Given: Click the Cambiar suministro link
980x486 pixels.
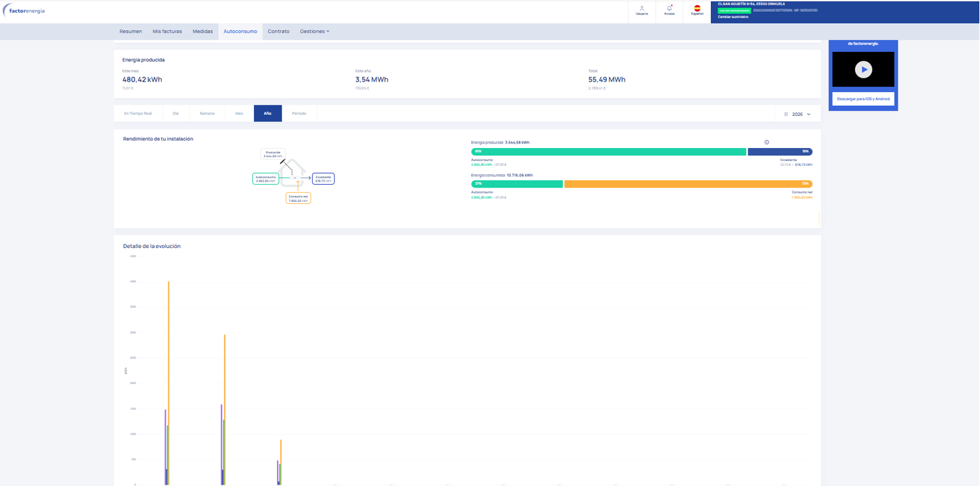Looking at the screenshot, I should pyautogui.click(x=733, y=16).
